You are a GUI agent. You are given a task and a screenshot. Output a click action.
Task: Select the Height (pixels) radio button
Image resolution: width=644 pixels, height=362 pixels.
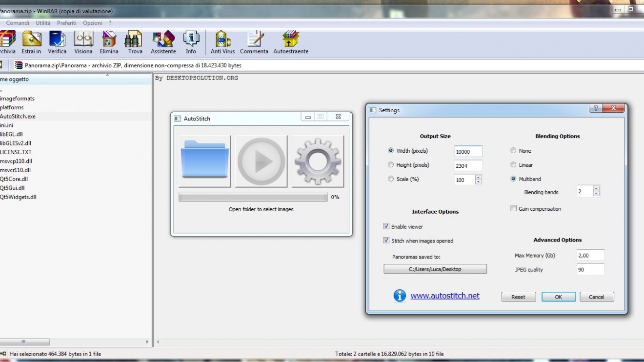tap(391, 165)
